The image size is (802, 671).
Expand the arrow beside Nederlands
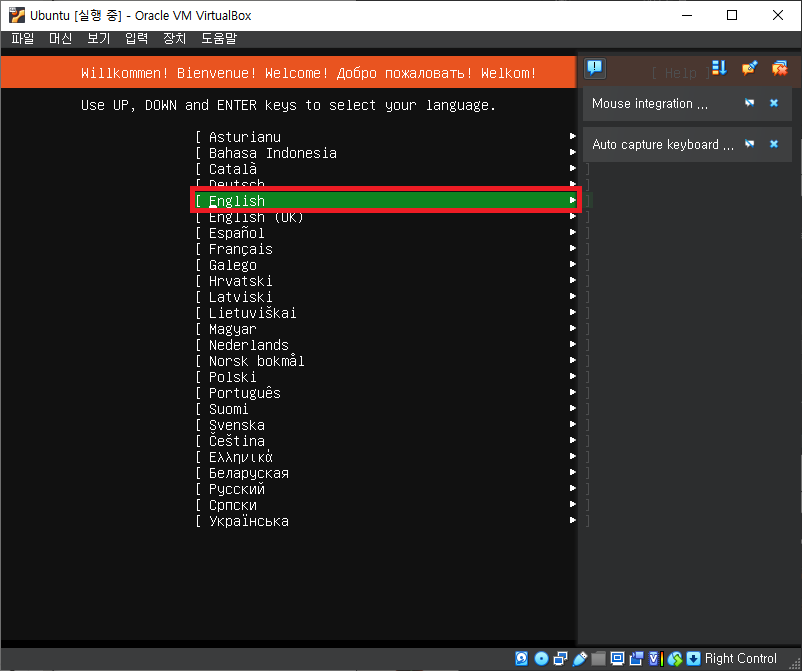573,344
